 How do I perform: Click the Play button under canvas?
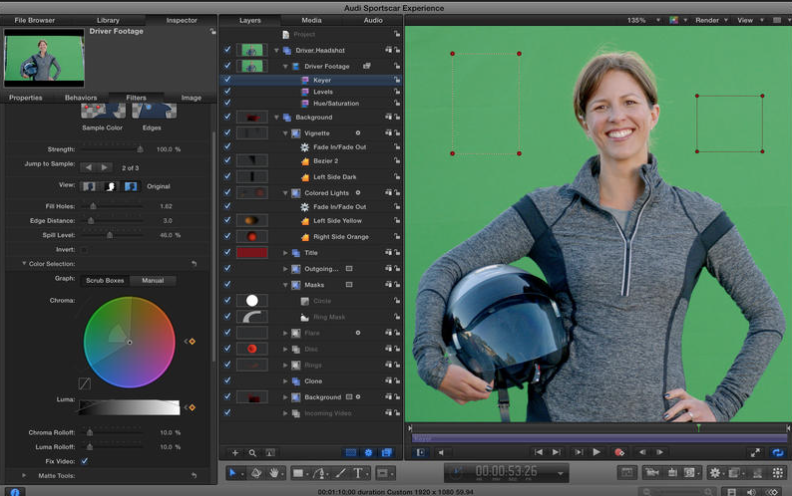tap(597, 452)
